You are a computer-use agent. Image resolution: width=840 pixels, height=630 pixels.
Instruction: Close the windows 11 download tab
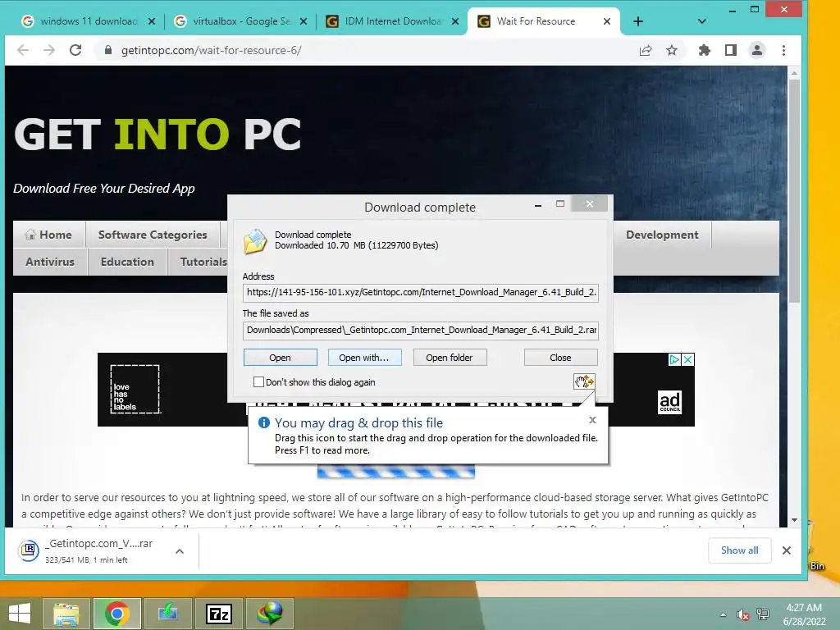152,21
